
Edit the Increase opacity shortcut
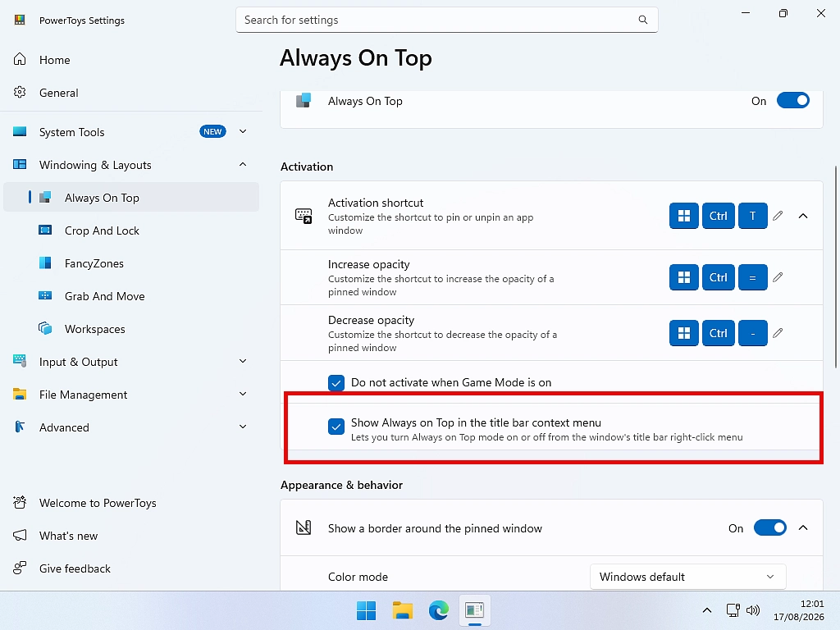click(x=778, y=277)
